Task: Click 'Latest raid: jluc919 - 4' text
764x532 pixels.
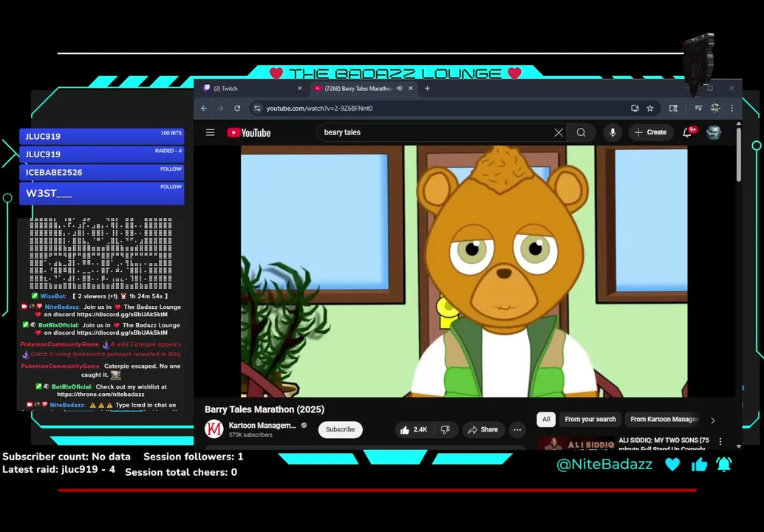Action: 58,470
